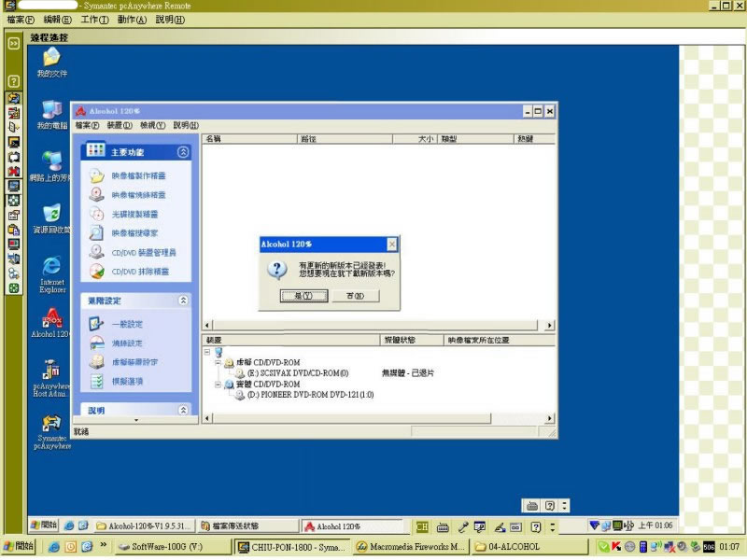The image size is (747, 560).
Task: Collapse the 進階設定 panel section
Action: click(x=183, y=301)
